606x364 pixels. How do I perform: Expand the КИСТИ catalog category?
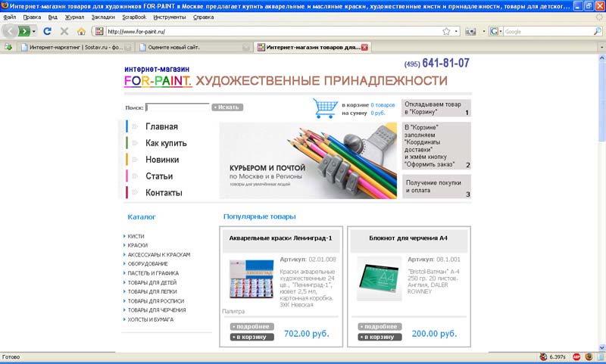coord(136,236)
